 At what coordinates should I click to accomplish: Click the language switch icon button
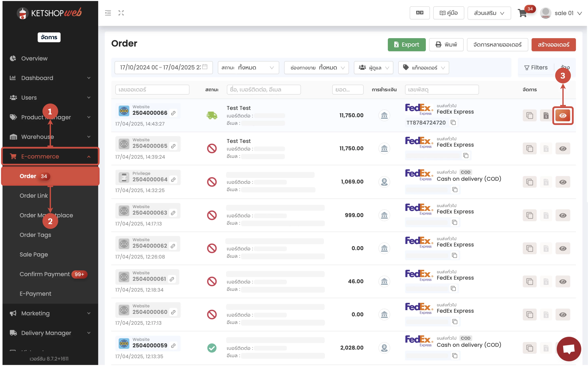tap(419, 13)
